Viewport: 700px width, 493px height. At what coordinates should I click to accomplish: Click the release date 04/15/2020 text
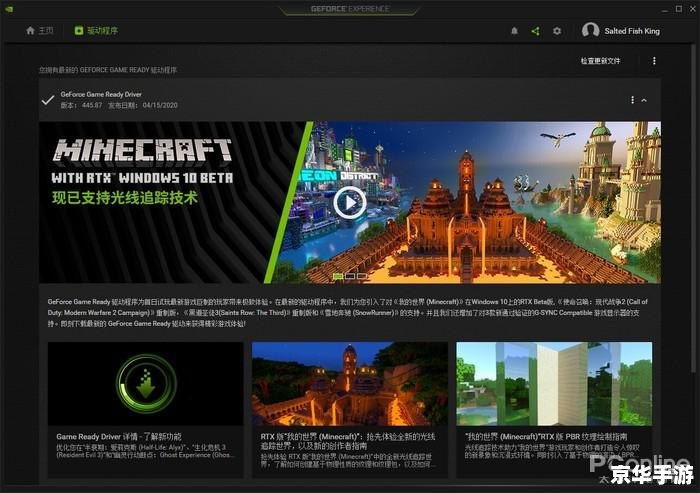coord(143,105)
